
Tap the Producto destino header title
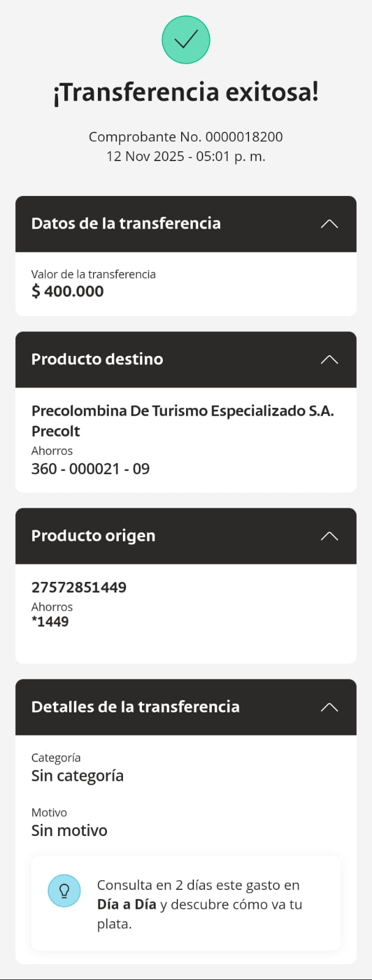97,360
